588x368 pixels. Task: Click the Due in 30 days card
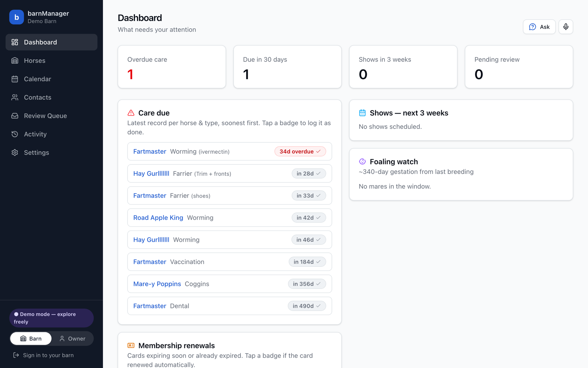pos(287,67)
